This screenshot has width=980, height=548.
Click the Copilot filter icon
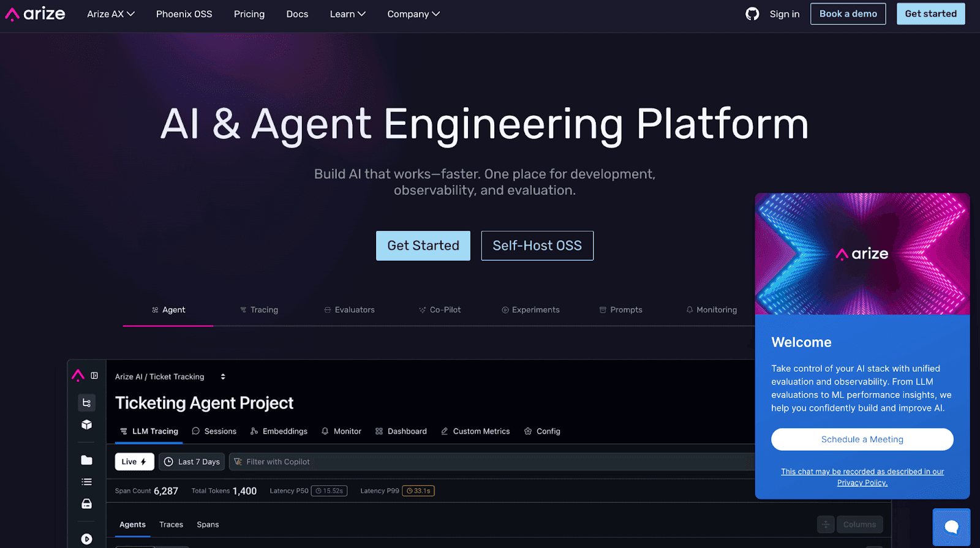pyautogui.click(x=238, y=462)
